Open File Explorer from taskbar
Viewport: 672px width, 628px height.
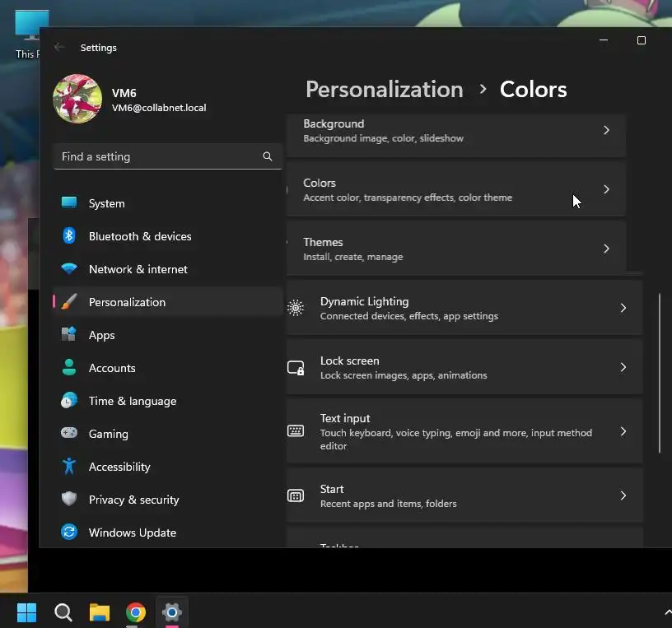tap(100, 612)
